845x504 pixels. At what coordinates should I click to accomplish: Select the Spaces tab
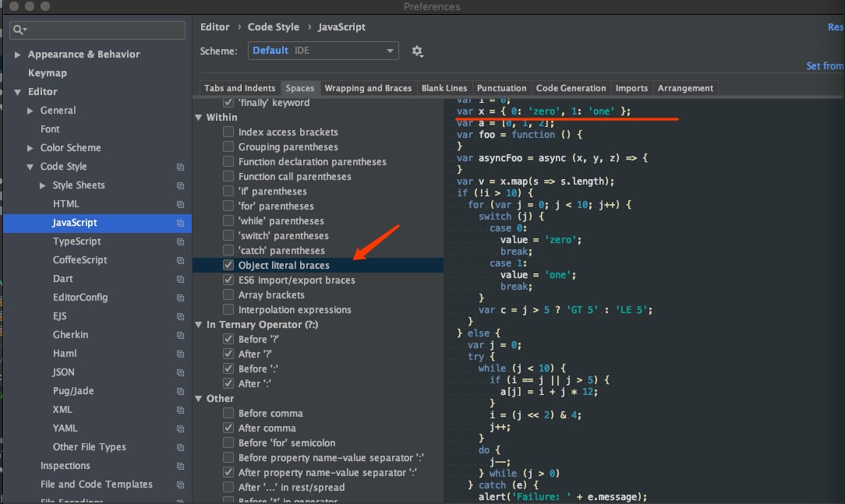[300, 88]
